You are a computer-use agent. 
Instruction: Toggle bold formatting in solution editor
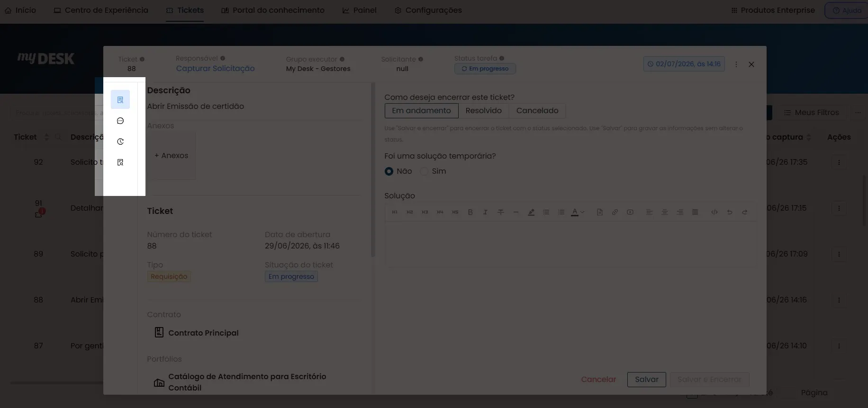(470, 212)
